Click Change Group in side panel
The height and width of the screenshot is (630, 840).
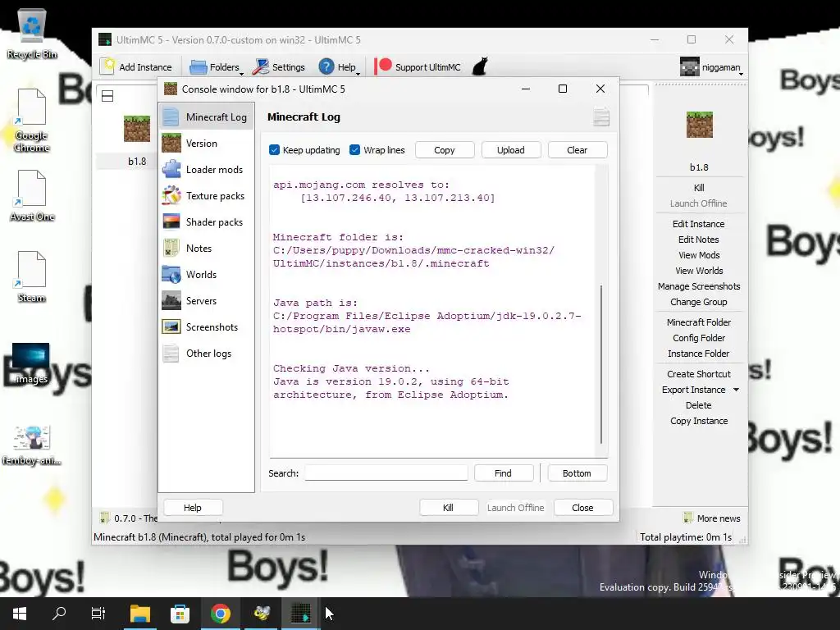click(x=699, y=301)
